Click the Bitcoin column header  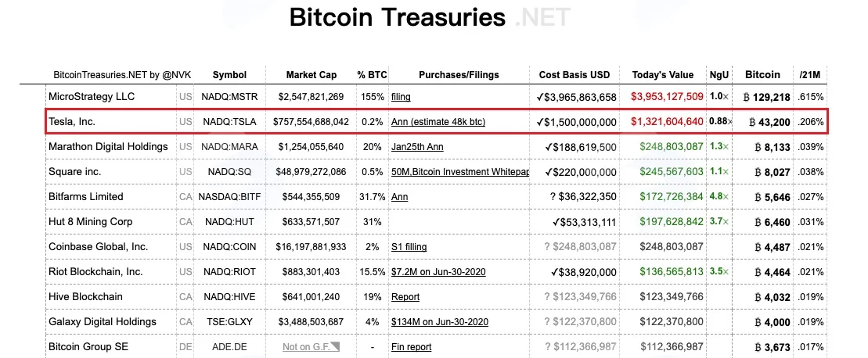point(762,74)
